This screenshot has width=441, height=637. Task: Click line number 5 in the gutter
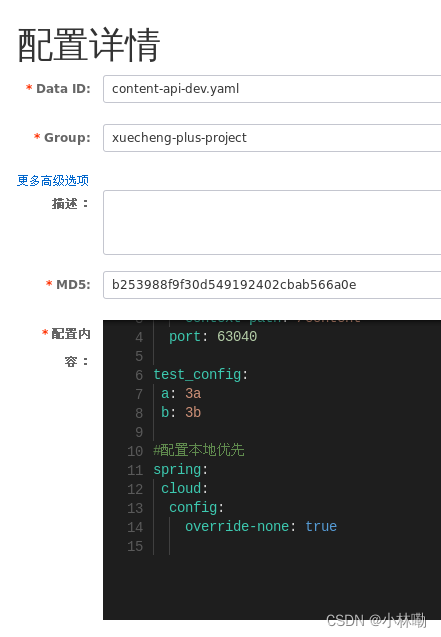coord(139,356)
